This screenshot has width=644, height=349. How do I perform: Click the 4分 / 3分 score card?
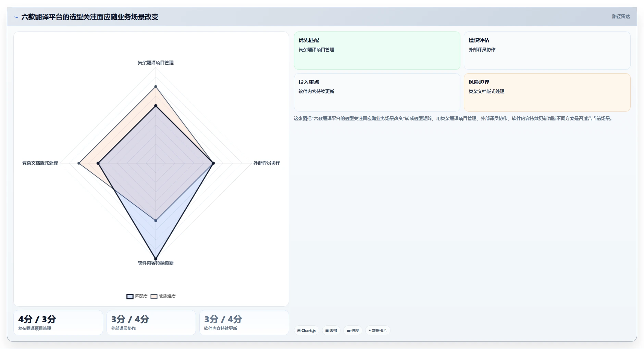click(x=58, y=323)
